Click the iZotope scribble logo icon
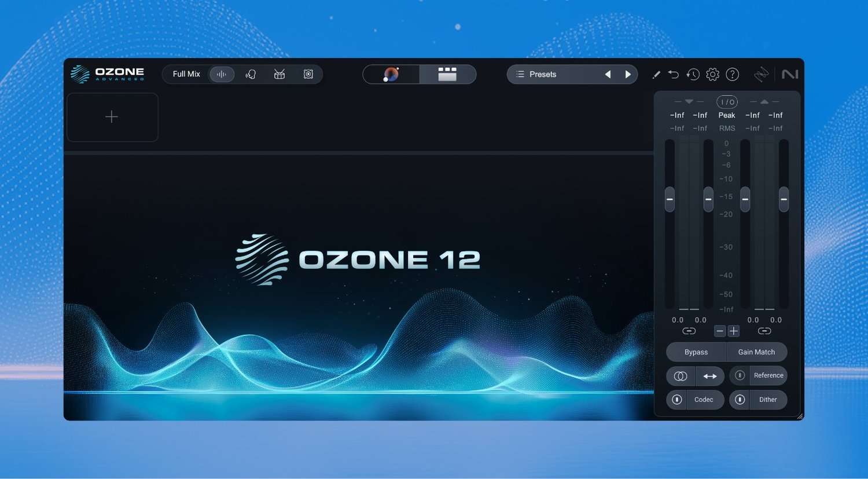 tap(762, 74)
